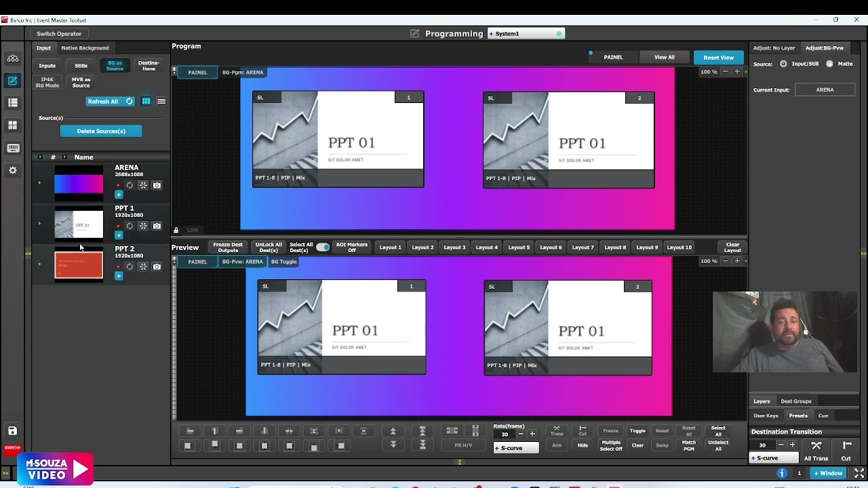Image resolution: width=868 pixels, height=488 pixels.
Task: Click the blue plus under PPT 2
Action: click(119, 276)
